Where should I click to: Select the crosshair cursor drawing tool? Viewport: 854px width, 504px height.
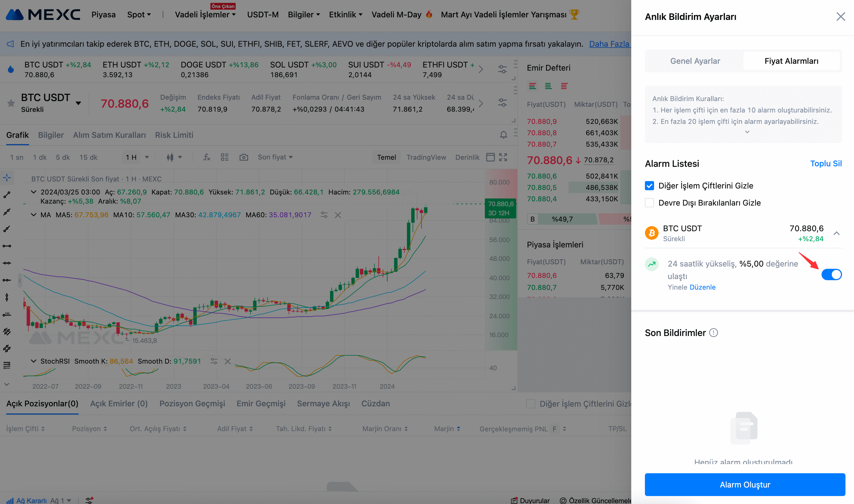tap(7, 178)
